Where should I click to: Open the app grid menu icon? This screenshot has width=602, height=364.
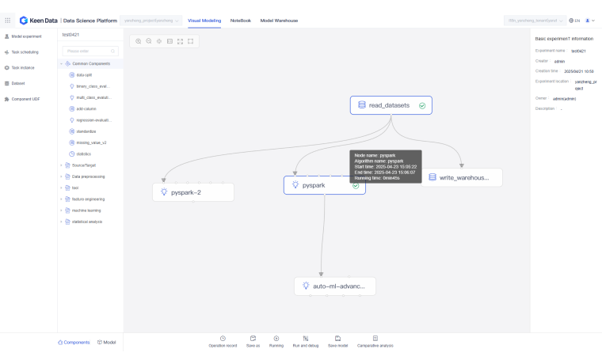click(x=8, y=20)
